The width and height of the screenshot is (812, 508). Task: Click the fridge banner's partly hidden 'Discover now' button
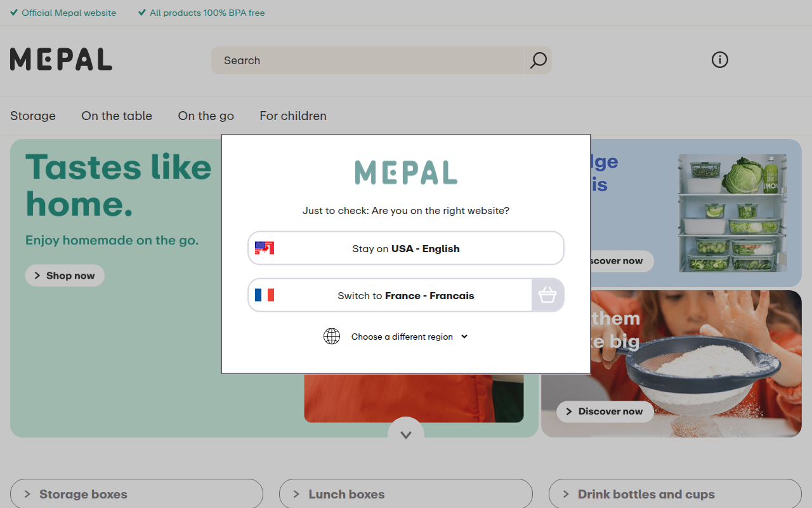622,261
